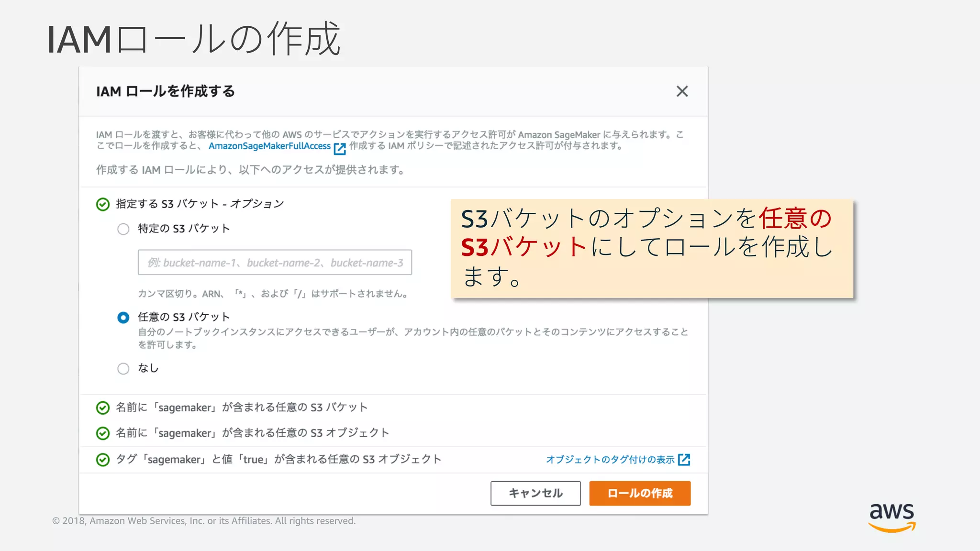980x551 pixels.
Task: Open the AmazonSageMakerFullAccess policy link
Action: pos(269,146)
